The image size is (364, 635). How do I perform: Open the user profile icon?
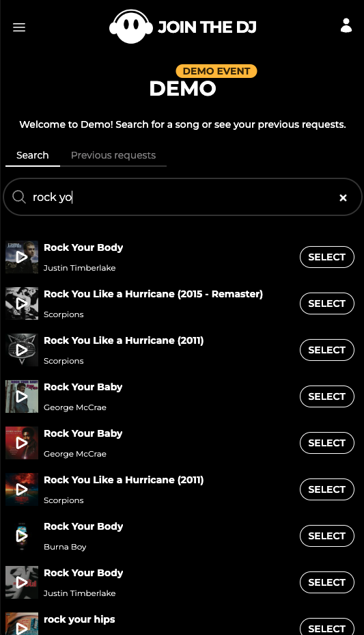click(346, 25)
